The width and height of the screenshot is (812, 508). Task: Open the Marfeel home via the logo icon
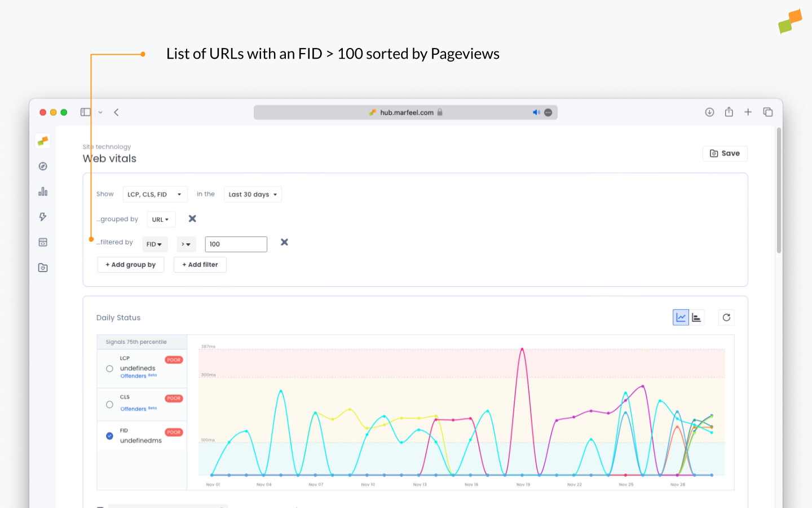coord(43,141)
